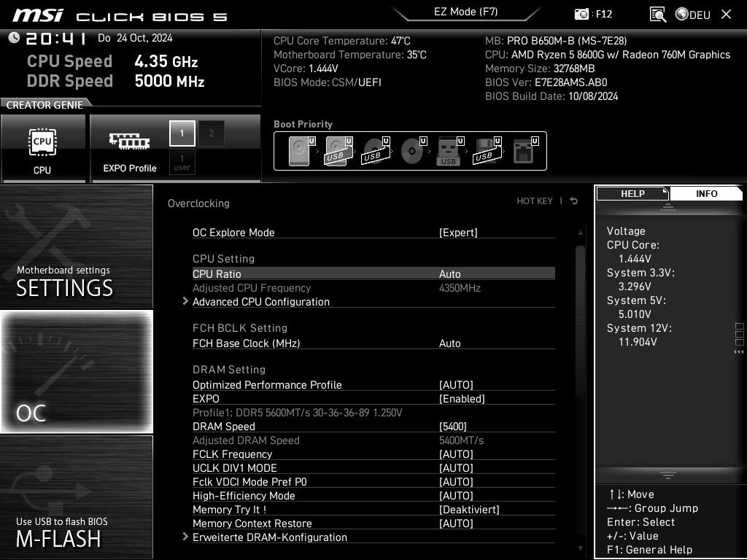Viewport: 747px width, 560px height.
Task: Change language via DEU globe icon
Action: pyautogui.click(x=693, y=15)
